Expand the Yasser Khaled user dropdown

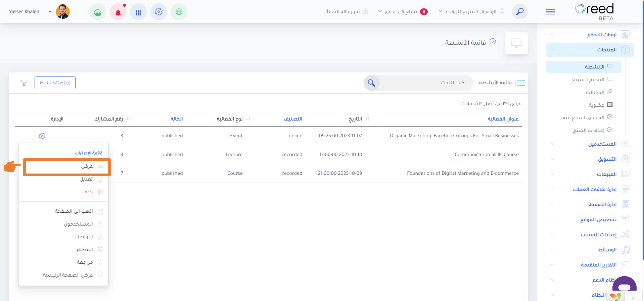[x=50, y=12]
